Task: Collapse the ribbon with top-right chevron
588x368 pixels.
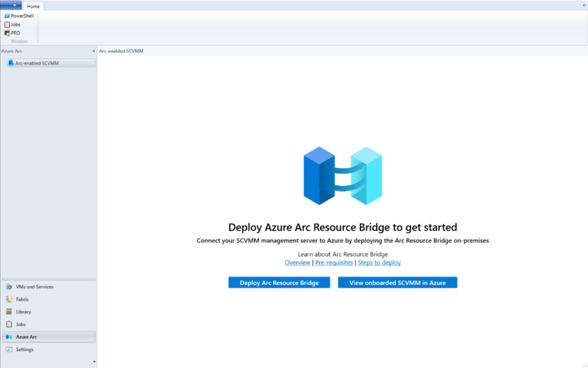Action: click(x=584, y=5)
